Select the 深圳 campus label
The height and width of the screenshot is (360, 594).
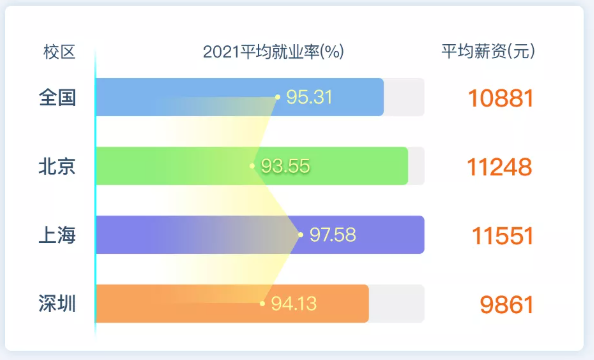(57, 304)
